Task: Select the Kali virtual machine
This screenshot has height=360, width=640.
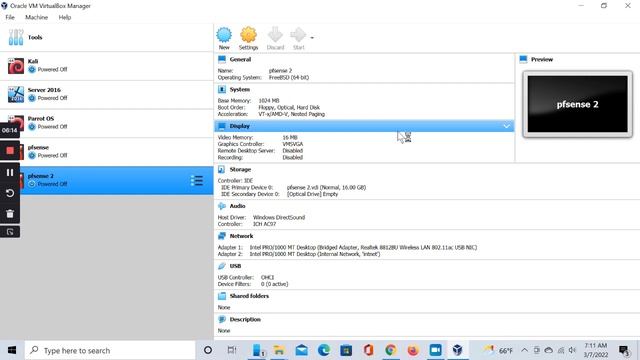Action: click(107, 66)
